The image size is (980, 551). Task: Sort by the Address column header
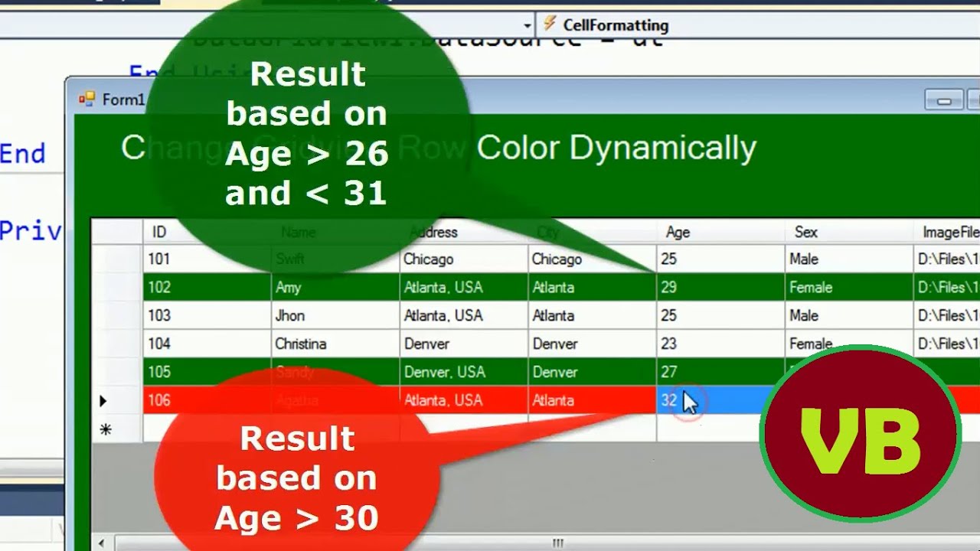[464, 232]
